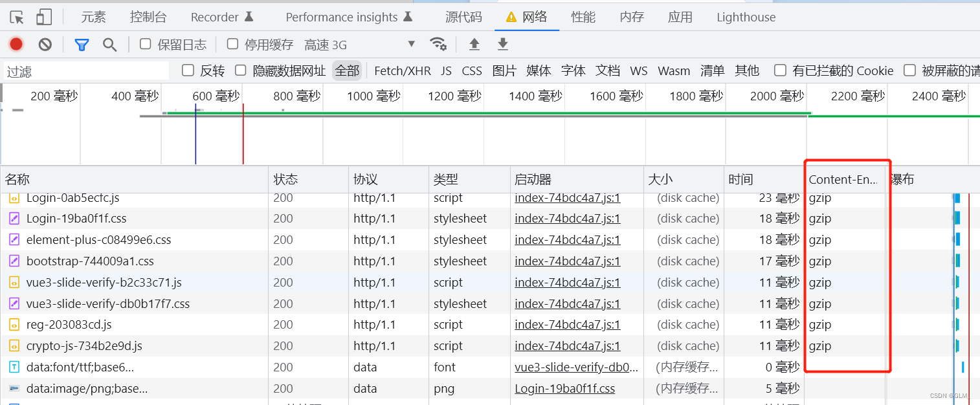Sort by the 时间 column header
Screen dimensions: 980x405
coord(764,179)
